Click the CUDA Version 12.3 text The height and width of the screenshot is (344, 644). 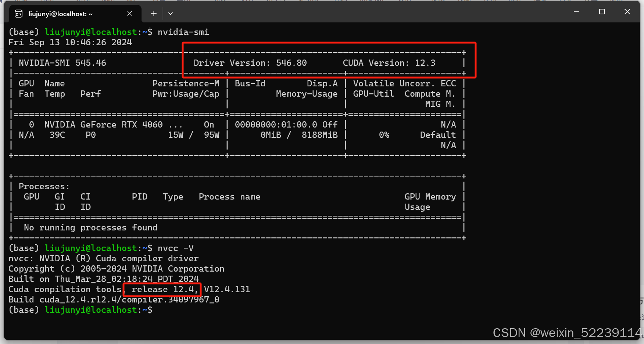pos(389,63)
